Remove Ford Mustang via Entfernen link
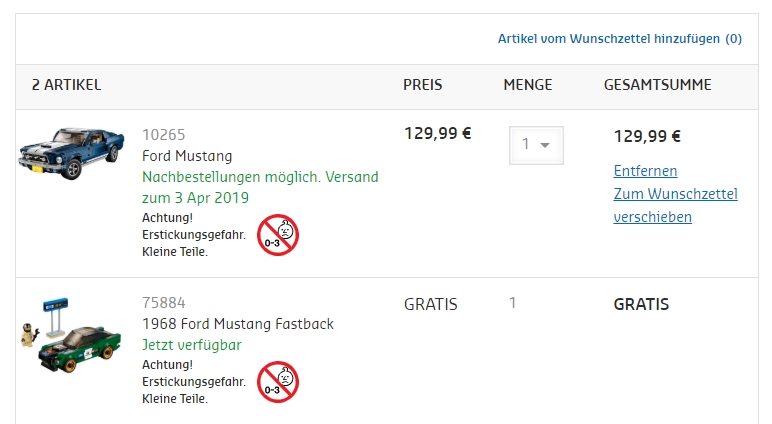The height and width of the screenshot is (424, 772). click(x=645, y=171)
